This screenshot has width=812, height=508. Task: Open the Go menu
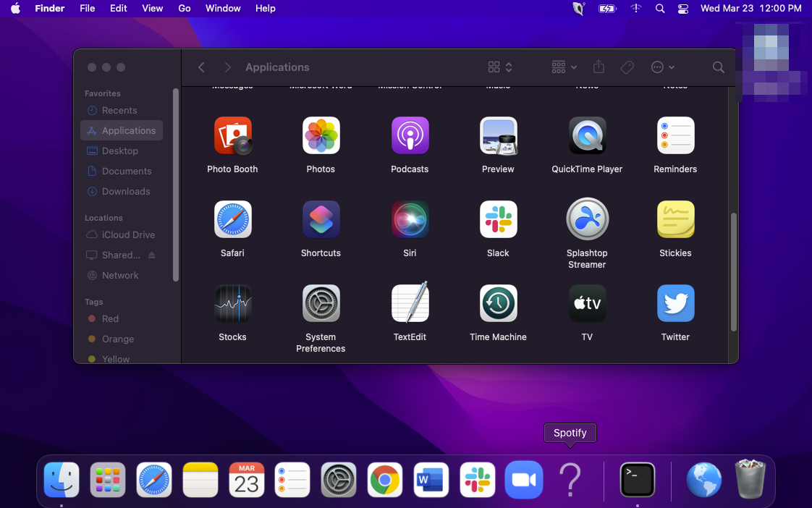click(185, 8)
